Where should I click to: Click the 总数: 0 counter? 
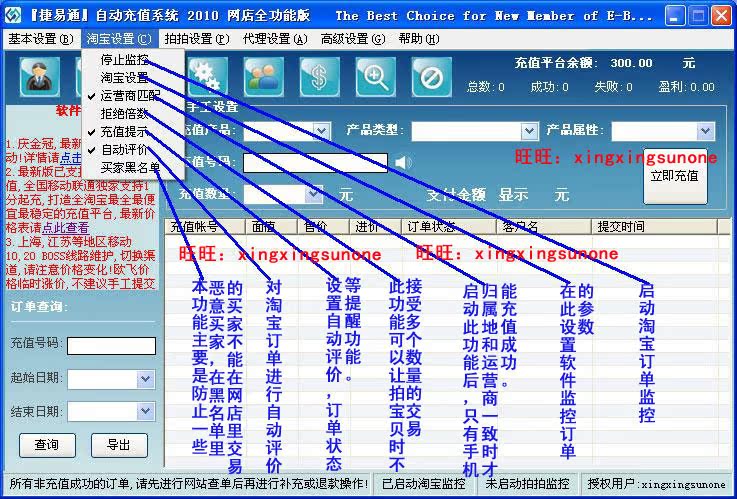[486, 87]
